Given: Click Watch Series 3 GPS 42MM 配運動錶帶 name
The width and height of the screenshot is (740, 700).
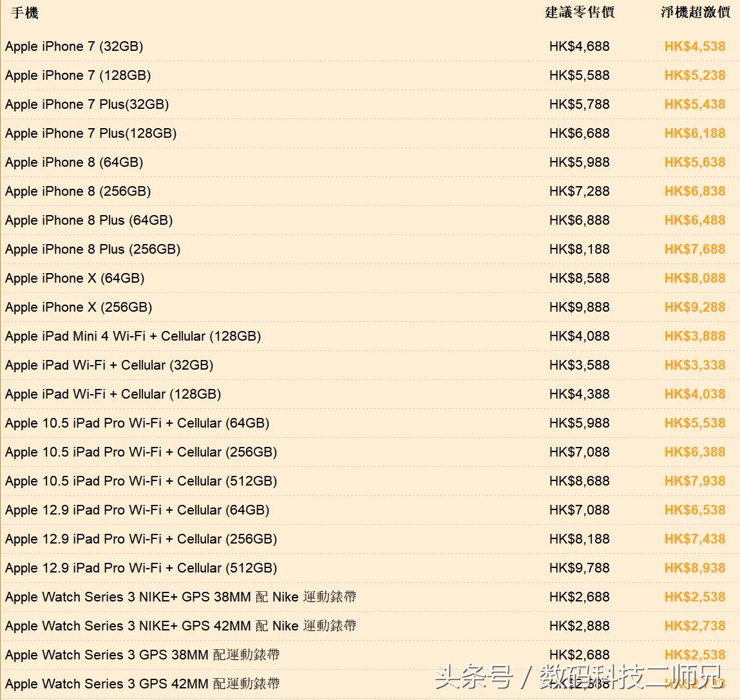Looking at the screenshot, I should (x=142, y=684).
